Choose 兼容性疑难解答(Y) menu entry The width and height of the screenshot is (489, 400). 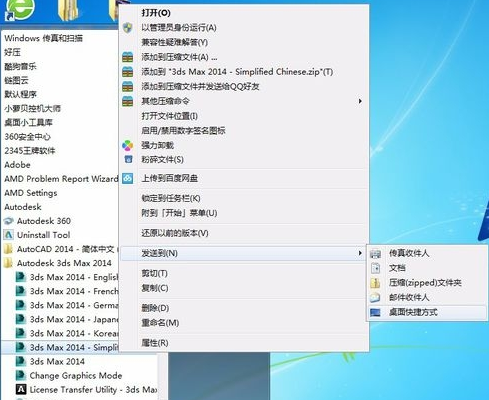(174, 42)
